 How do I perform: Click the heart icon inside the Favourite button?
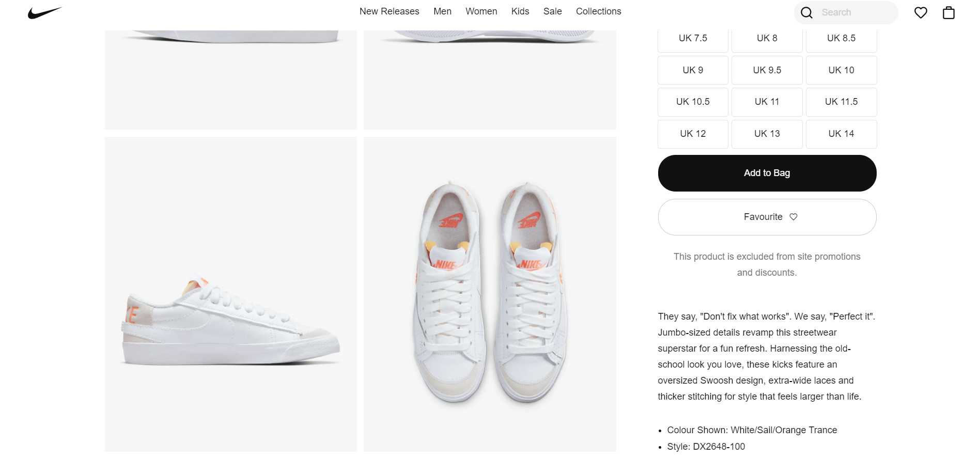(x=794, y=217)
